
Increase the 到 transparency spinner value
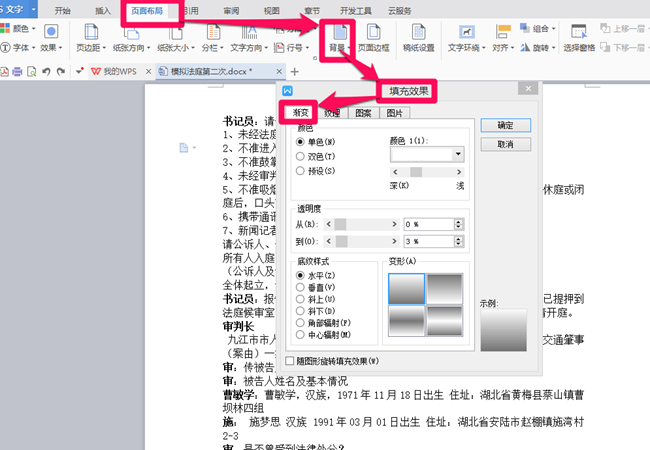click(458, 239)
